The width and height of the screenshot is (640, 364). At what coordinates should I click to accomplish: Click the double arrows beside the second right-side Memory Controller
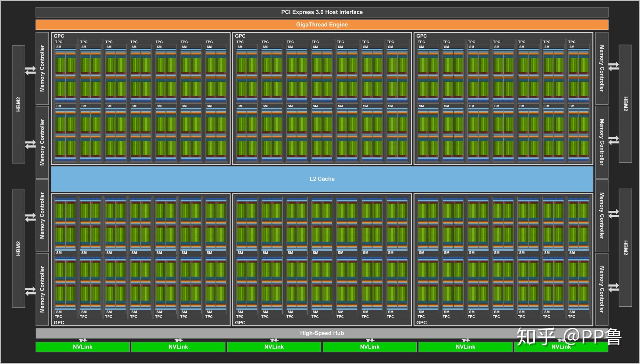614,140
